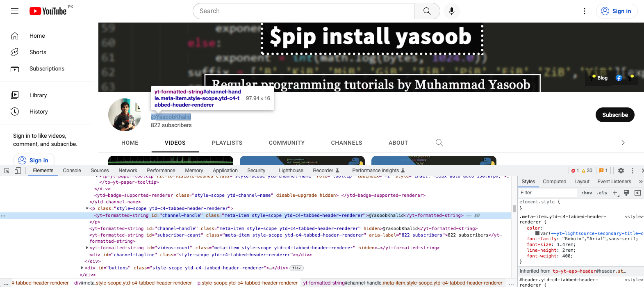Expand the videos-count yt-formatted-string node
Screen dimensions: 644x287
87,248
